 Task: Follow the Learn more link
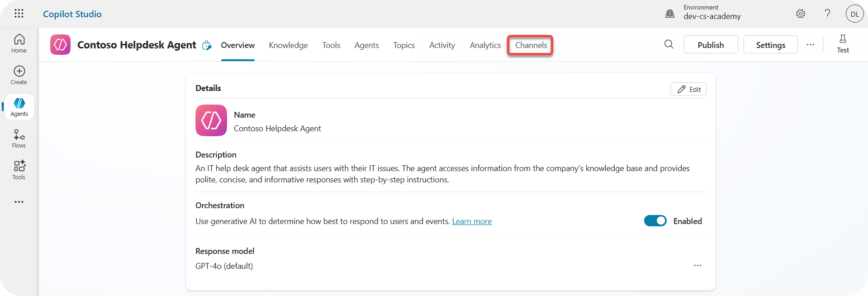click(x=472, y=221)
